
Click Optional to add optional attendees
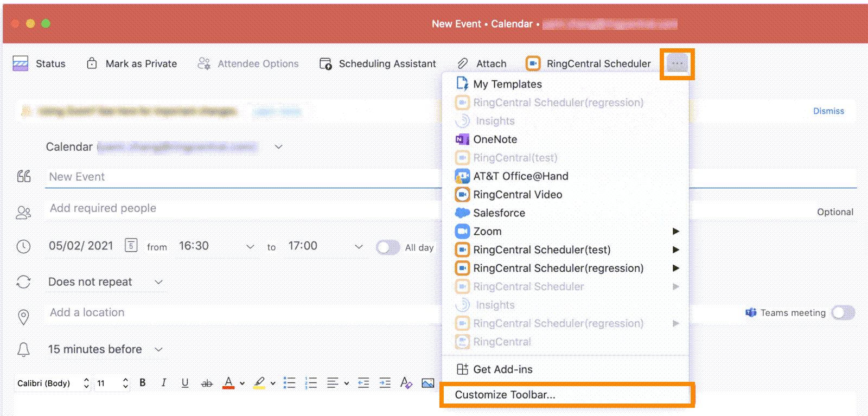834,212
